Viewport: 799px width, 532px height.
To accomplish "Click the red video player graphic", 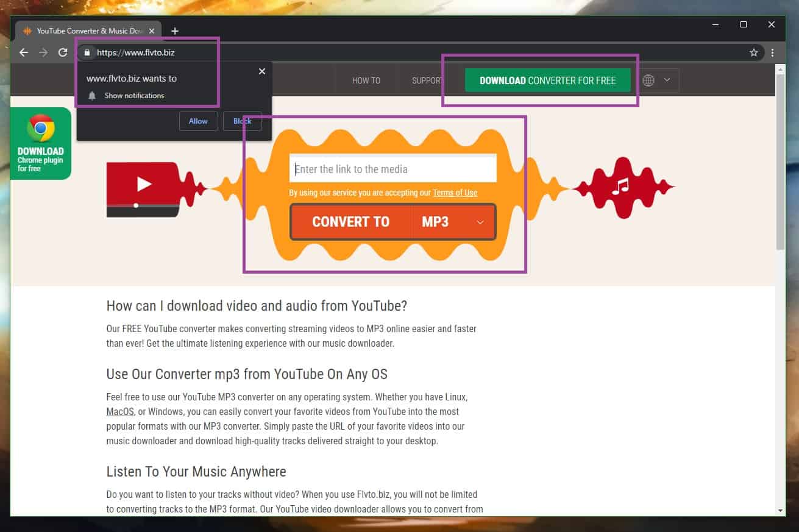I will pos(143,190).
